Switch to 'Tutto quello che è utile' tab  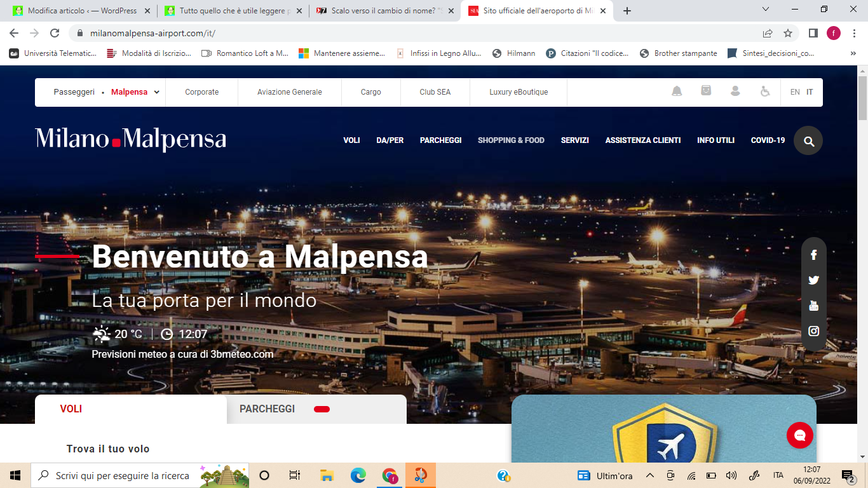point(233,11)
